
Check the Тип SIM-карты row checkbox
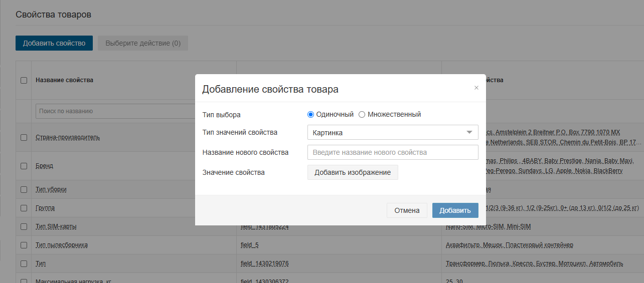pyautogui.click(x=24, y=226)
